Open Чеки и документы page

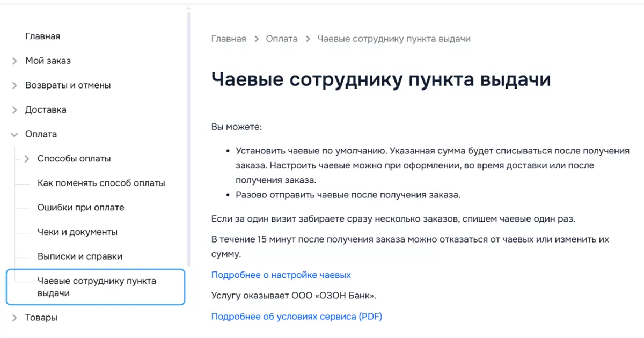(x=77, y=232)
